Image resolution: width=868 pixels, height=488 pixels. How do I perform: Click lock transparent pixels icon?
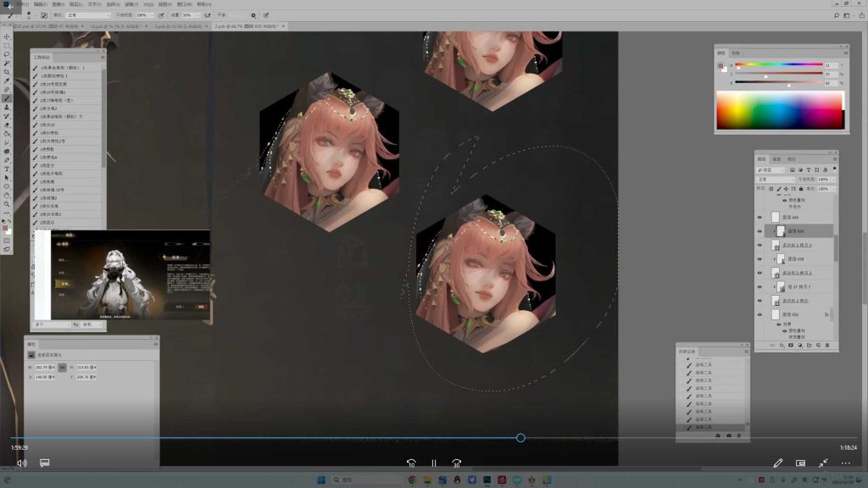click(x=771, y=189)
